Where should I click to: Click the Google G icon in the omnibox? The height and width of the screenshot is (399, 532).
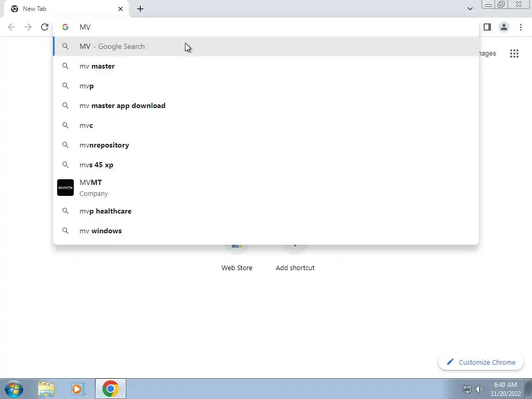click(65, 27)
